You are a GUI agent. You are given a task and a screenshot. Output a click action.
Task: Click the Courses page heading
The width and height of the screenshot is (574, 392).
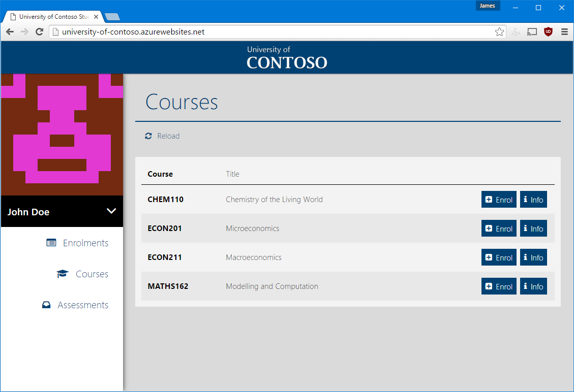tap(182, 102)
